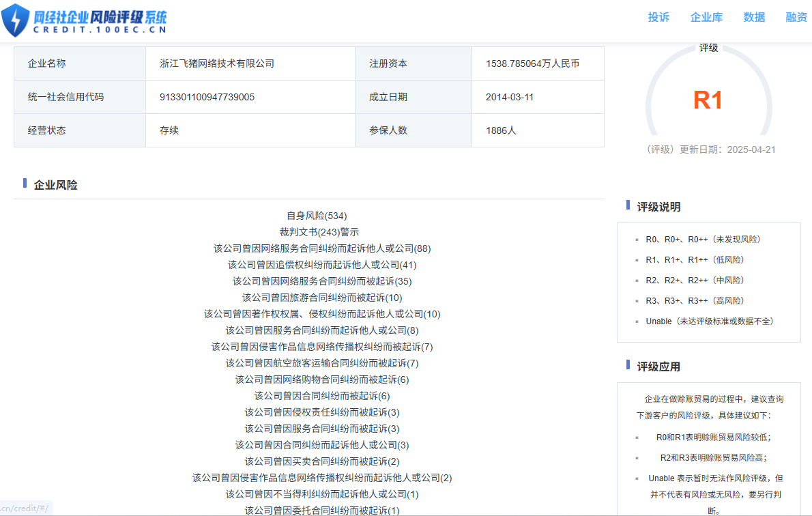Click the founding date 2014-03-11
This screenshot has width=812, height=516.
tap(510, 97)
